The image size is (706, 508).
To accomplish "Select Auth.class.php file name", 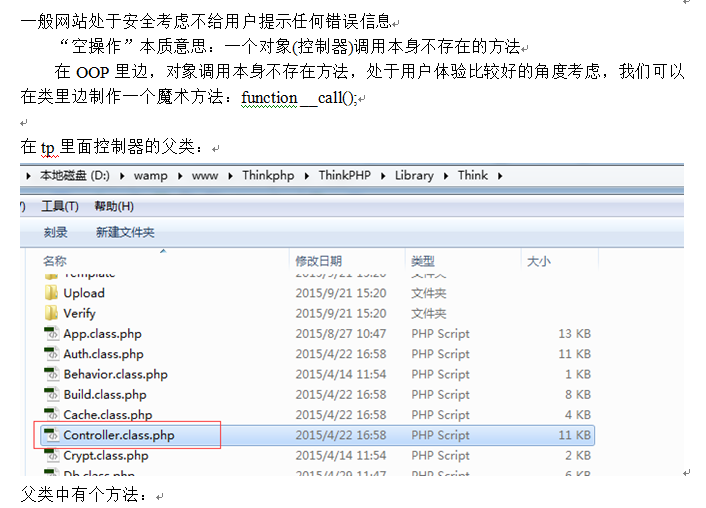I will click(104, 354).
